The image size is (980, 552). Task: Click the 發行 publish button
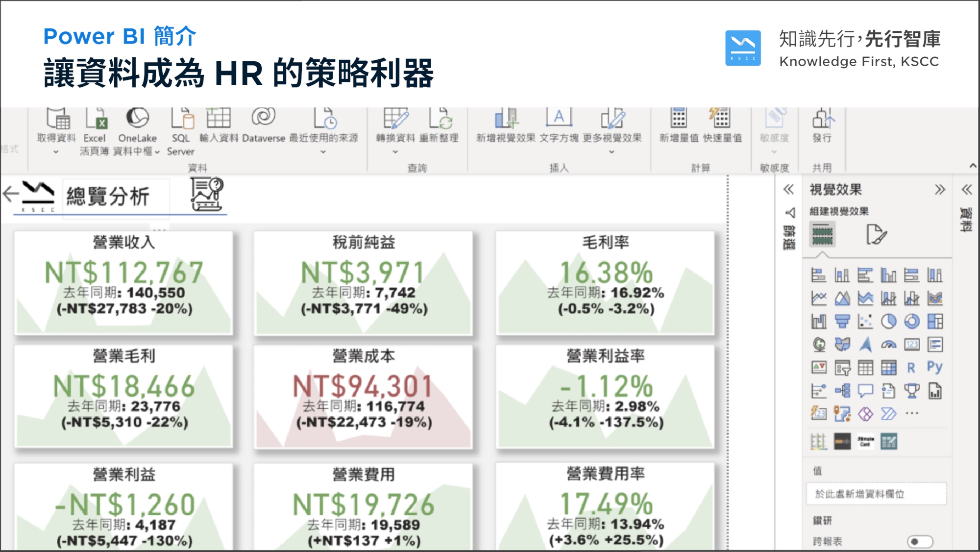(822, 126)
